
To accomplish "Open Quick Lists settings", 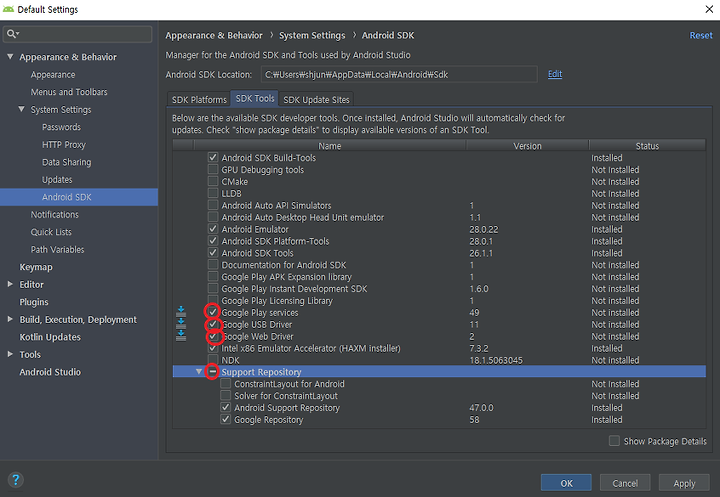I will click(51, 232).
